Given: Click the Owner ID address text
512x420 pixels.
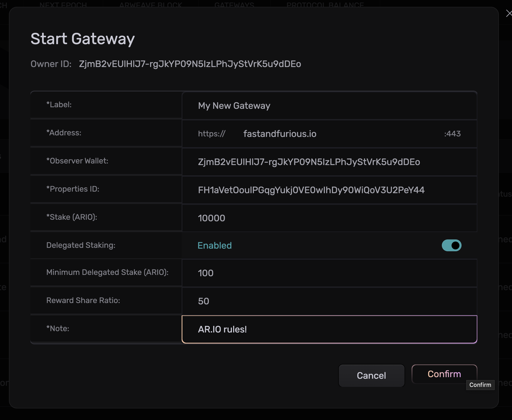Looking at the screenshot, I should 190,64.
